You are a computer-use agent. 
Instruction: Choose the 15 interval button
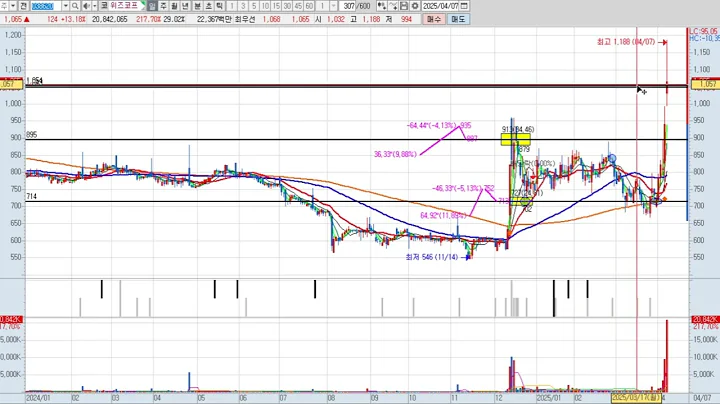pos(276,6)
